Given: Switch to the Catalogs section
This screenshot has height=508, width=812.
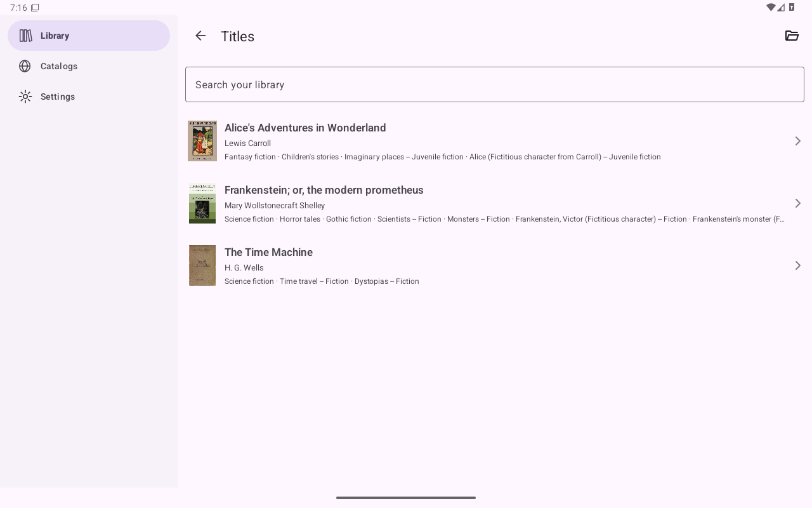Looking at the screenshot, I should coord(89,66).
